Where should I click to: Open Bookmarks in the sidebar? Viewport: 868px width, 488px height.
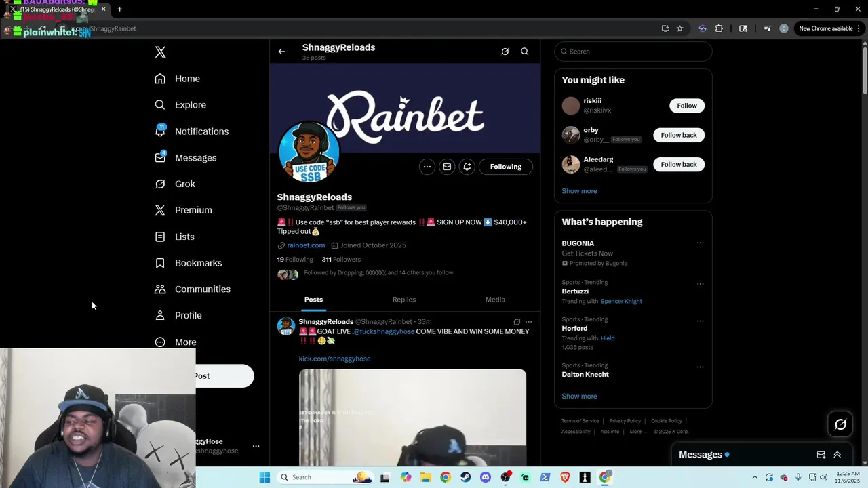(x=189, y=263)
